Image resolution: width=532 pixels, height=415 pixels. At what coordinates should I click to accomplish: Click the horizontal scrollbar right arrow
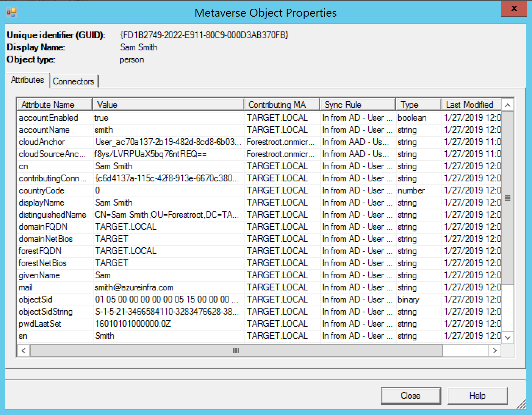pyautogui.click(x=495, y=351)
